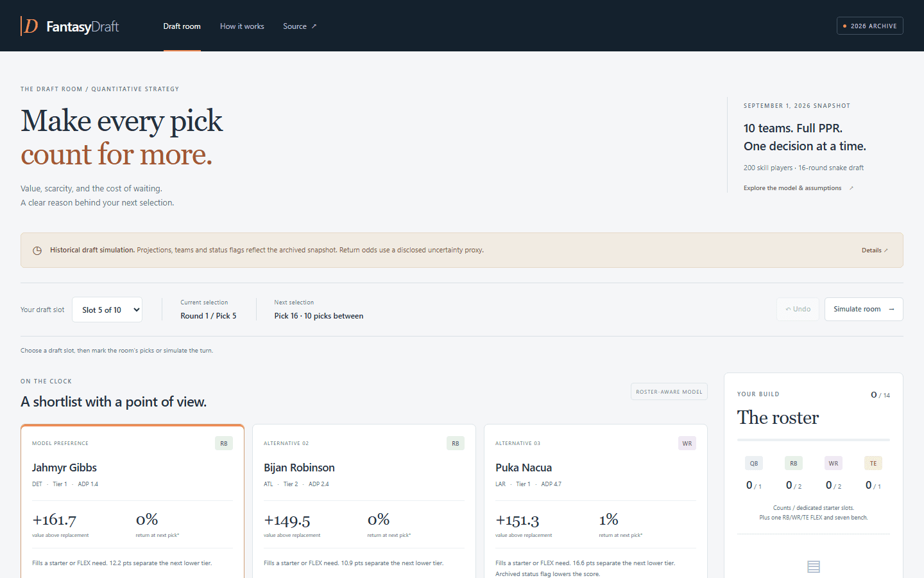Viewport: 924px width, 578px height.
Task: Click the 'Archived status flag lowers the score.' note
Action: (547, 574)
